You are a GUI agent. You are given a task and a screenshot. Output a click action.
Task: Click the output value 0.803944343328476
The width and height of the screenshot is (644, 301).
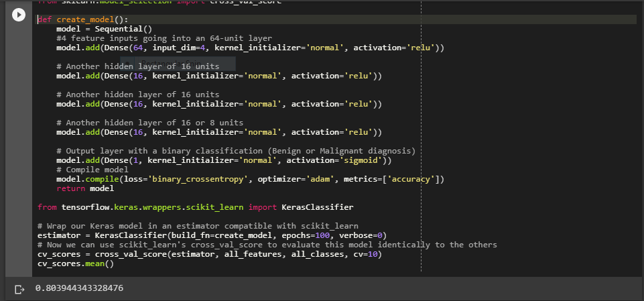[x=79, y=288]
